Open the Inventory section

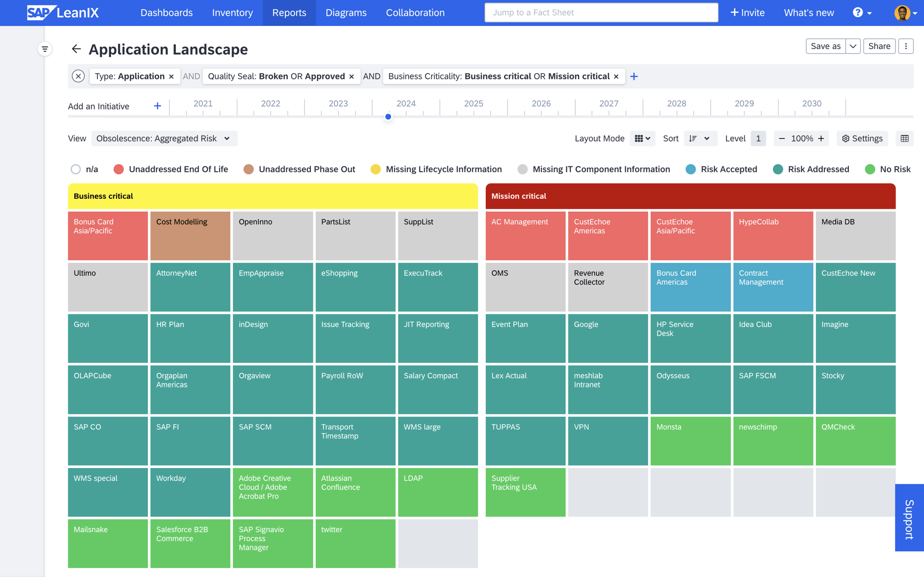(232, 12)
